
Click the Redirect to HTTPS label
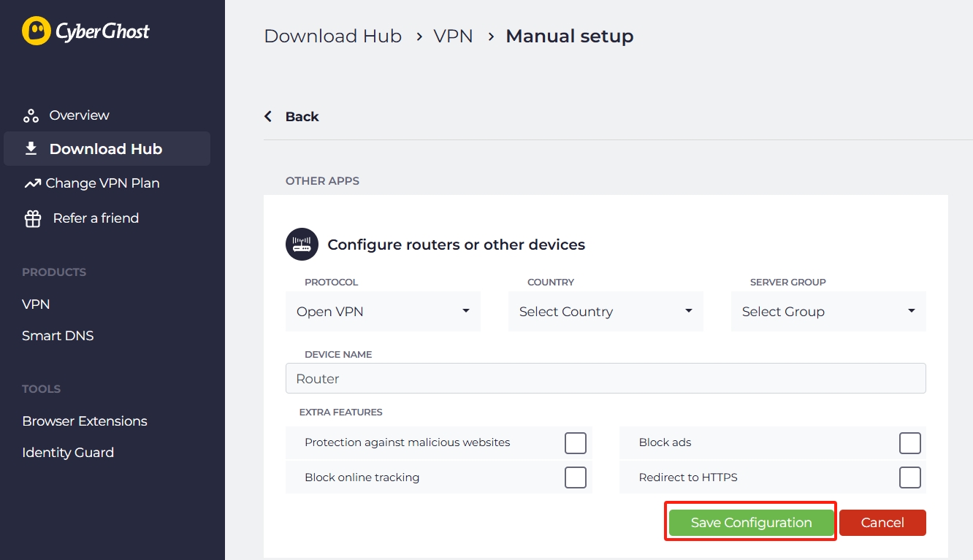coord(688,477)
